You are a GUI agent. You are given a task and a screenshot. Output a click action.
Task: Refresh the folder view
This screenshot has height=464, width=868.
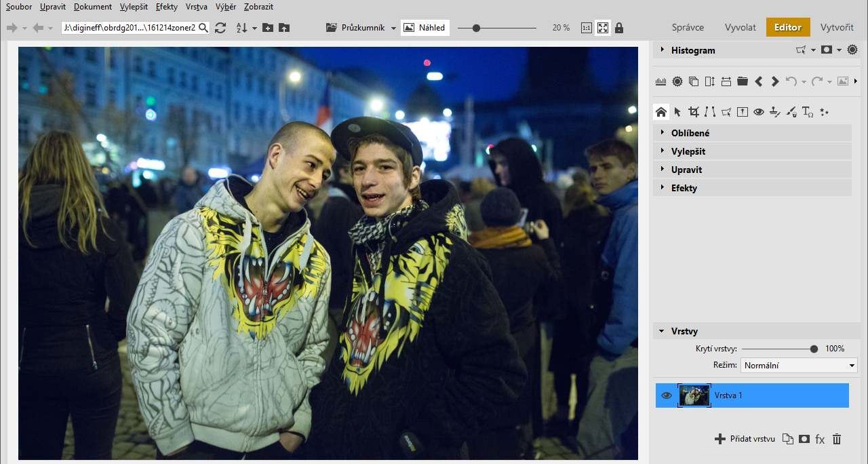point(220,28)
